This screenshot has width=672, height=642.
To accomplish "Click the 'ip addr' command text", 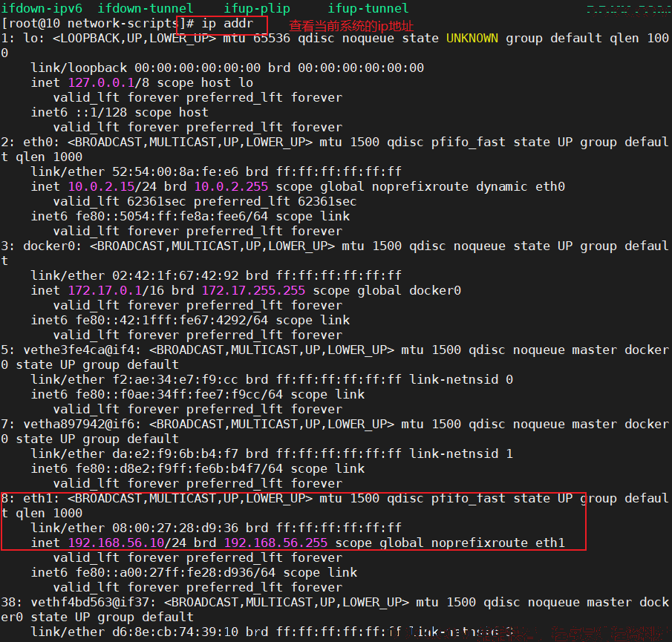I will pyautogui.click(x=227, y=24).
